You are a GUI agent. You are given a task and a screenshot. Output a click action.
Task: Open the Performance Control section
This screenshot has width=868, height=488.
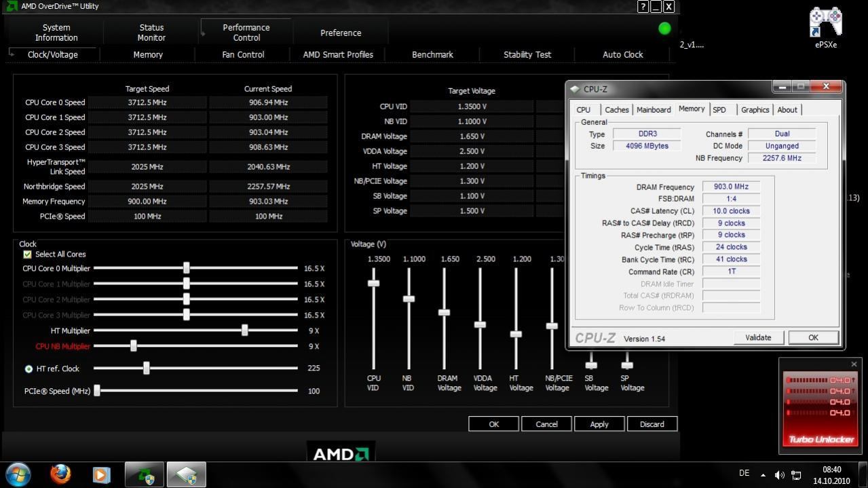(x=246, y=33)
